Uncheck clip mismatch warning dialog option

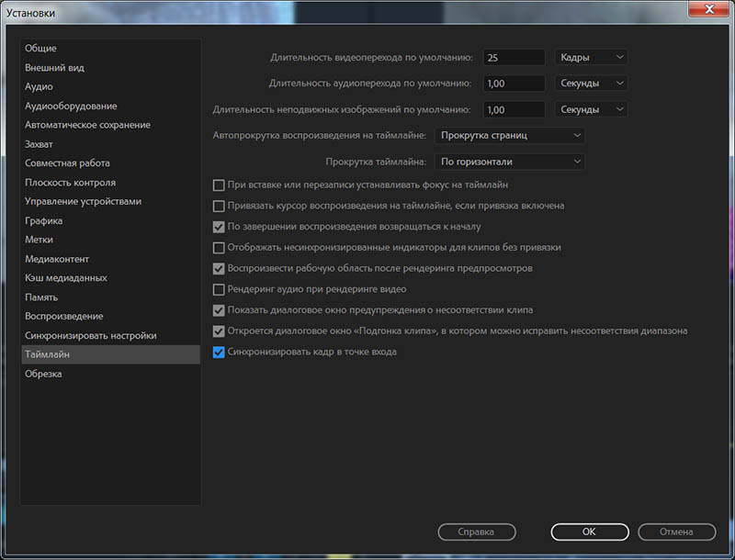(219, 310)
